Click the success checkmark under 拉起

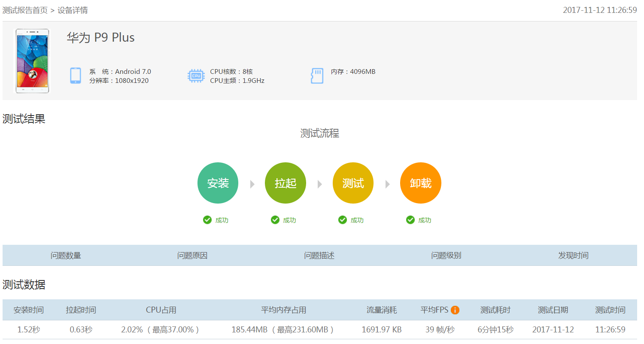pos(275,220)
